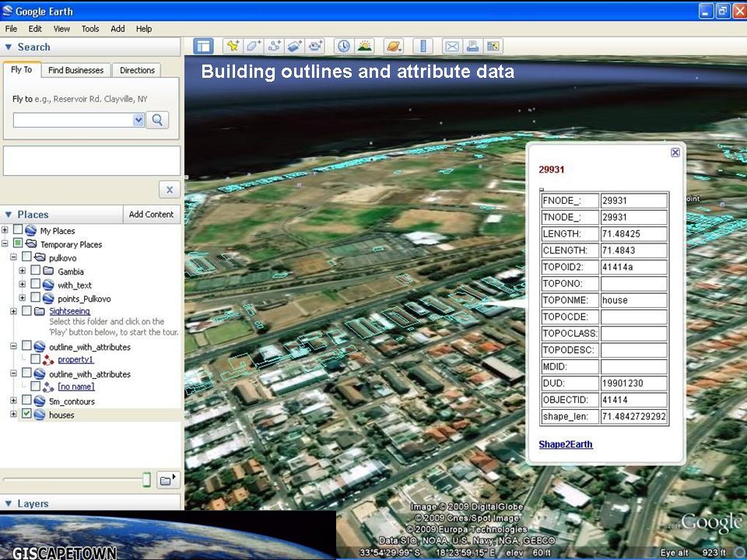Image resolution: width=747 pixels, height=560 pixels.
Task: Toggle the Temporary Places checkbox
Action: (x=18, y=243)
